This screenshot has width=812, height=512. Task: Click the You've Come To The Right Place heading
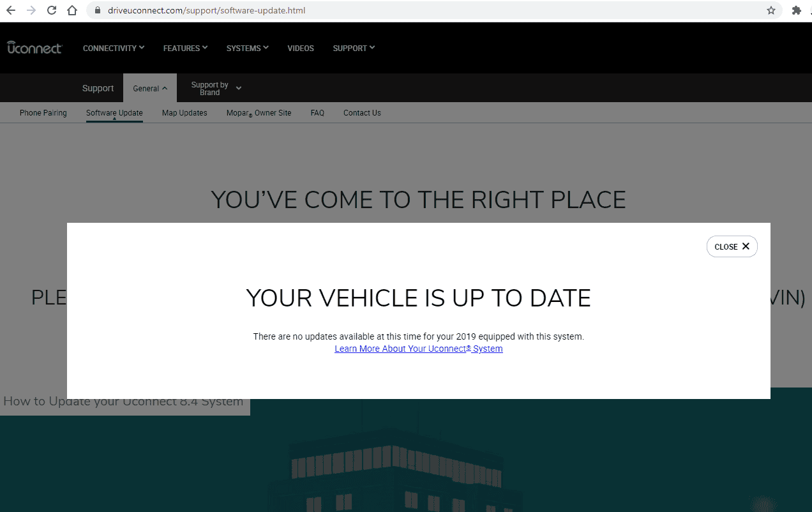[x=418, y=200]
